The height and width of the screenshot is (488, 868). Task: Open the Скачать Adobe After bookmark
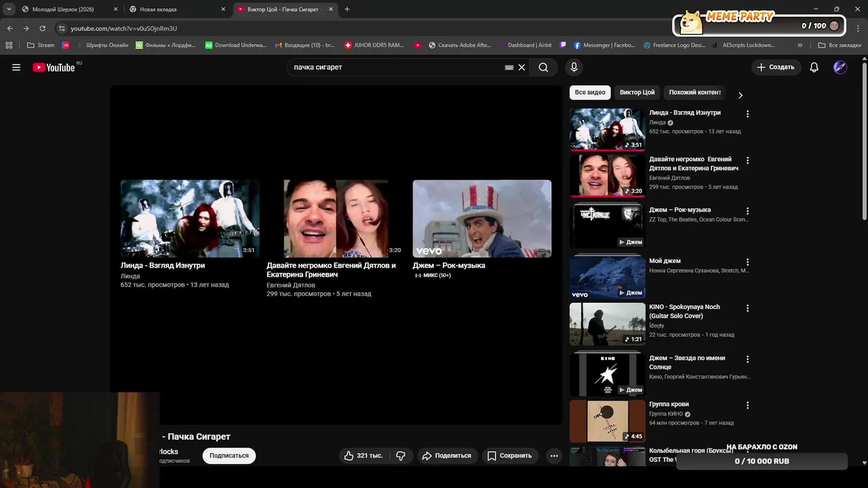(459, 45)
